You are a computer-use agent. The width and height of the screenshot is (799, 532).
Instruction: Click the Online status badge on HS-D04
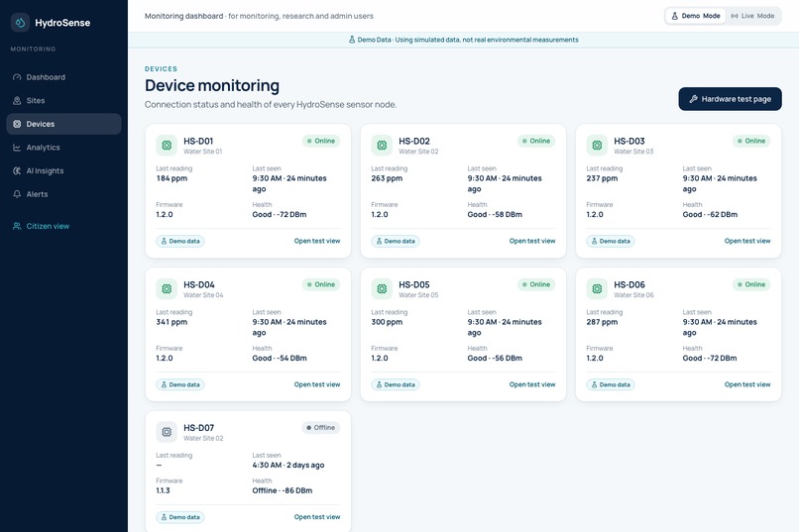(321, 284)
